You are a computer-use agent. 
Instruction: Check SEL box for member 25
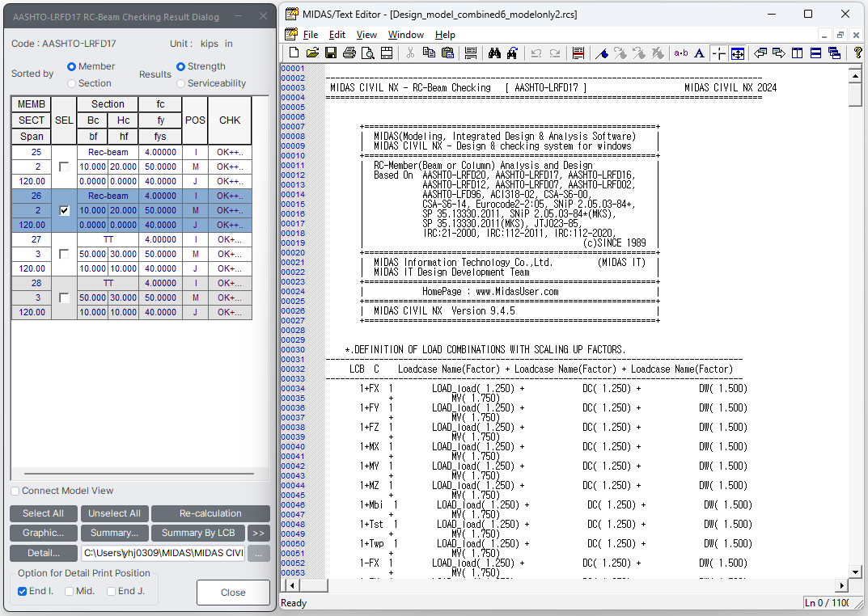[x=64, y=167]
